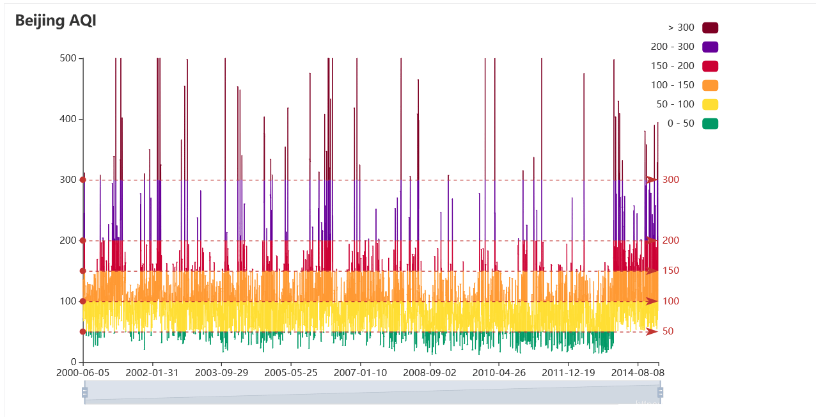Click the 2008-09-02 x-axis date label
This screenshot has width=816, height=417.
click(429, 373)
